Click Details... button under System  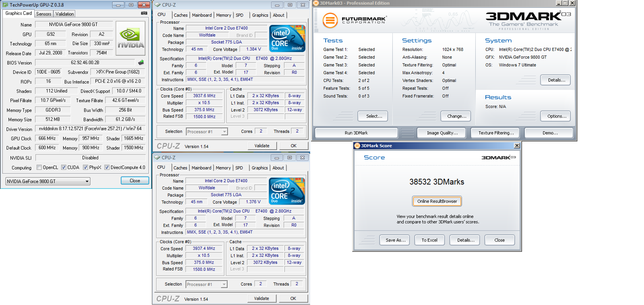pyautogui.click(x=555, y=80)
